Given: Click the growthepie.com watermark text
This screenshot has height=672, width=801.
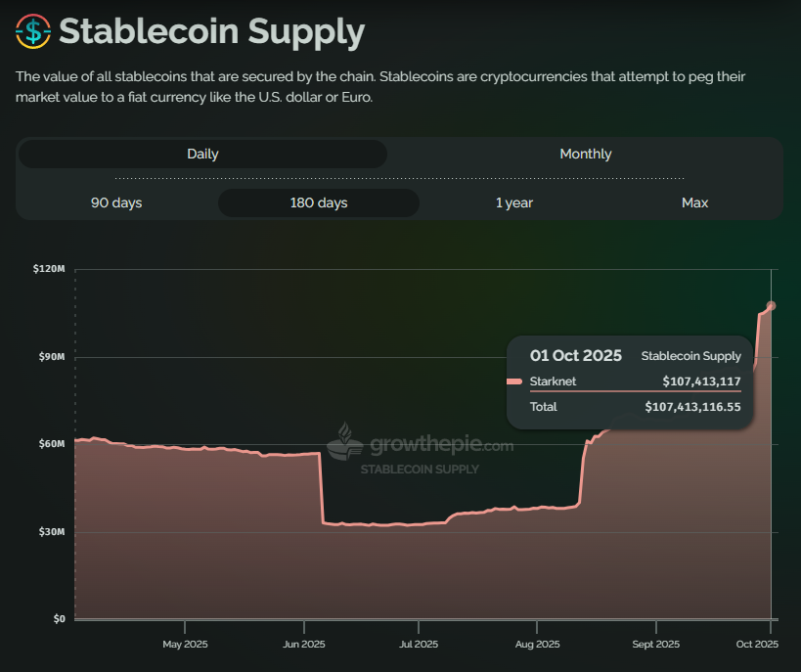Looking at the screenshot, I should (x=441, y=447).
